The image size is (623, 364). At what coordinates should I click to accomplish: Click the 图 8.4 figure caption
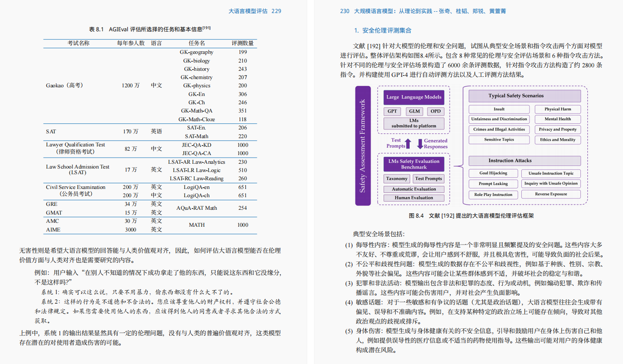[x=471, y=215]
